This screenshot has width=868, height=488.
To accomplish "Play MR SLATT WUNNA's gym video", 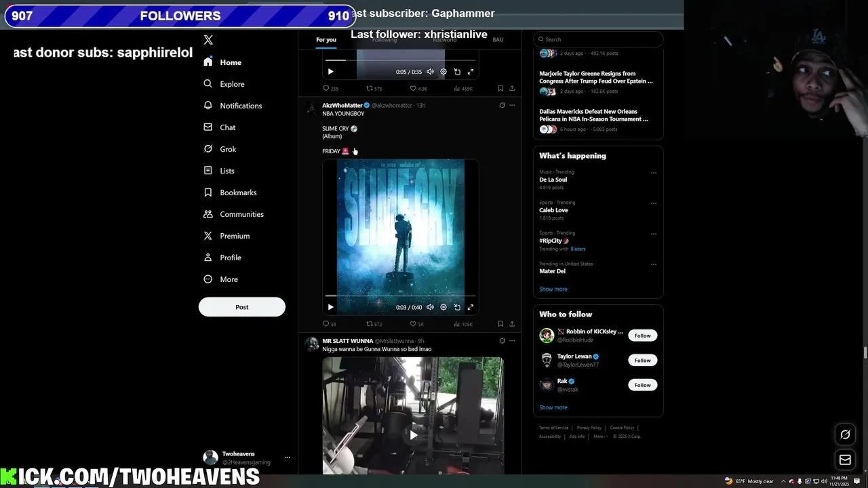I will click(x=413, y=435).
